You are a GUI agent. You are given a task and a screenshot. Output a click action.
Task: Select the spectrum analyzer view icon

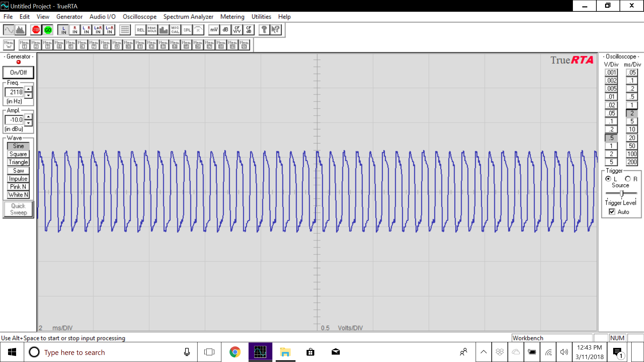pos(20,30)
